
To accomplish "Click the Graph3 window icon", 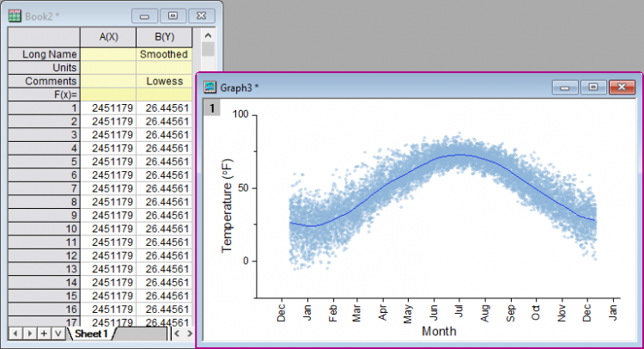I will tap(210, 86).
